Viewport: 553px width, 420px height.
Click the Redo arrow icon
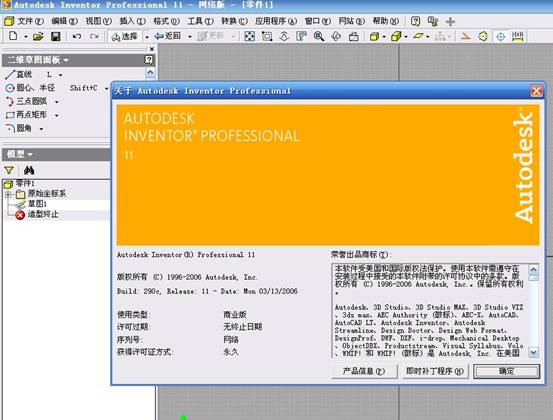[x=94, y=36]
